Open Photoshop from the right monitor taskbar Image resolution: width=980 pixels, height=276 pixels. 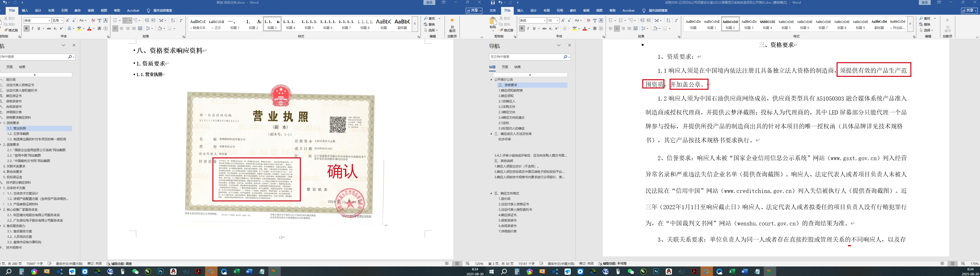coord(656,271)
